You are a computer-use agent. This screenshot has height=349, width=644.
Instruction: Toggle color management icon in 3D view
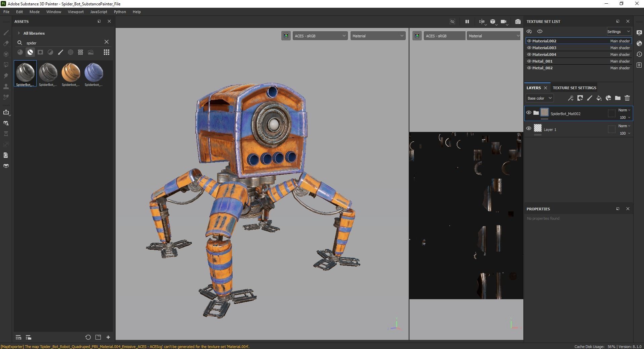coord(286,36)
